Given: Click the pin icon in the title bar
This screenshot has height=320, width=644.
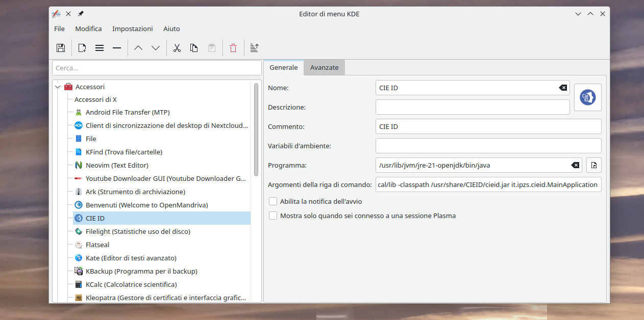Looking at the screenshot, I should [x=81, y=14].
